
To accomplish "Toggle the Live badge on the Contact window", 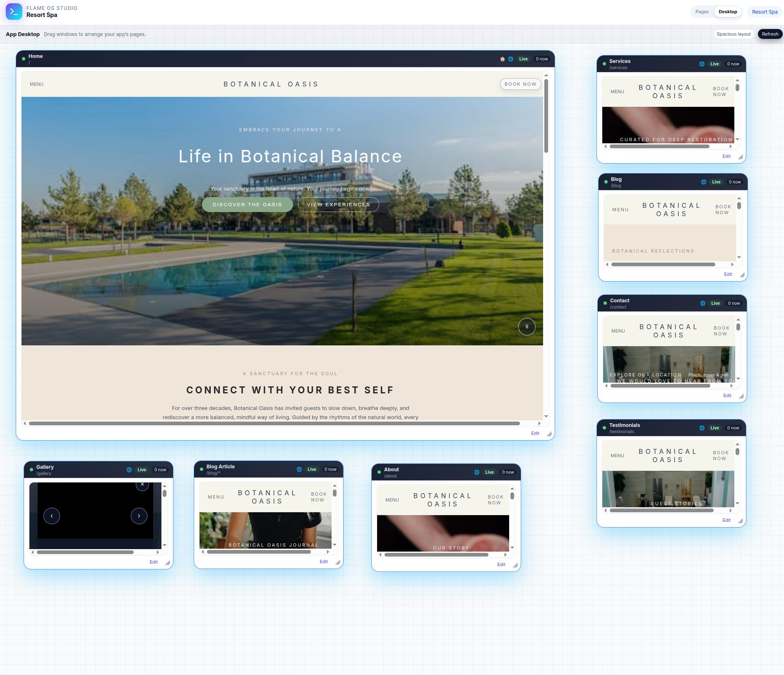I will tap(715, 304).
